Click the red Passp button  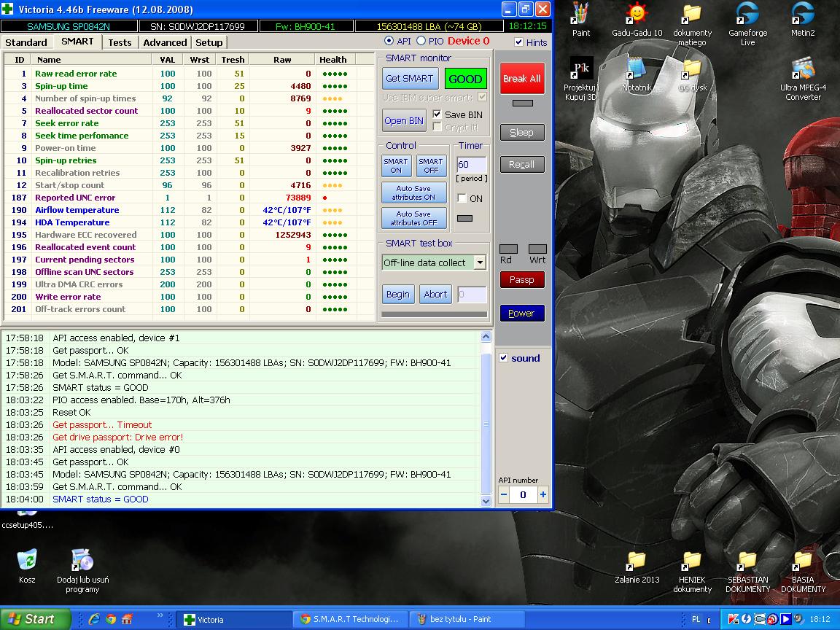[x=522, y=280]
